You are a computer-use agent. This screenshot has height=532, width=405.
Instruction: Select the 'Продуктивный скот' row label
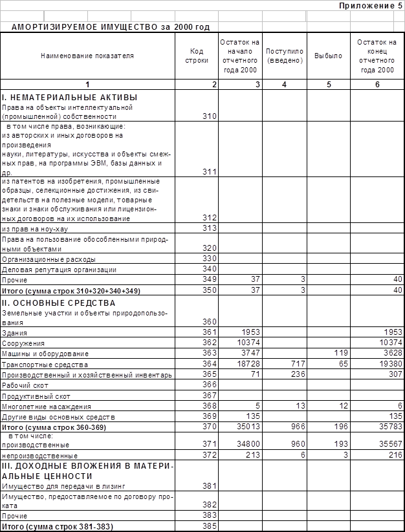point(36,396)
